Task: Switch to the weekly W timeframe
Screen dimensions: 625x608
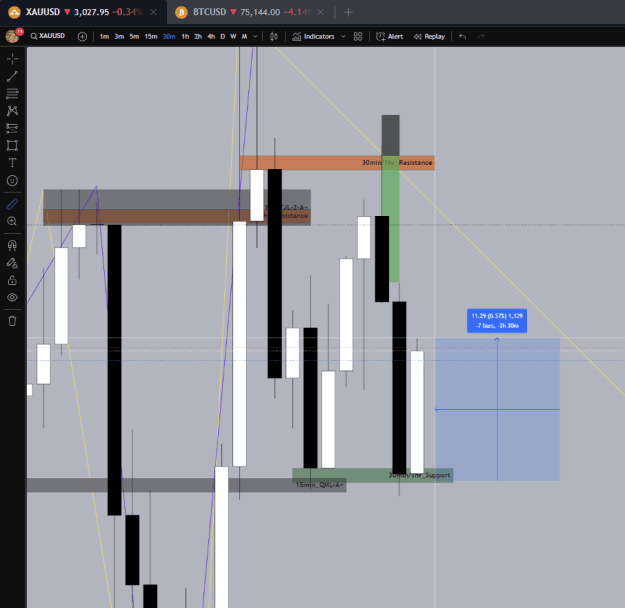Action: click(x=233, y=37)
